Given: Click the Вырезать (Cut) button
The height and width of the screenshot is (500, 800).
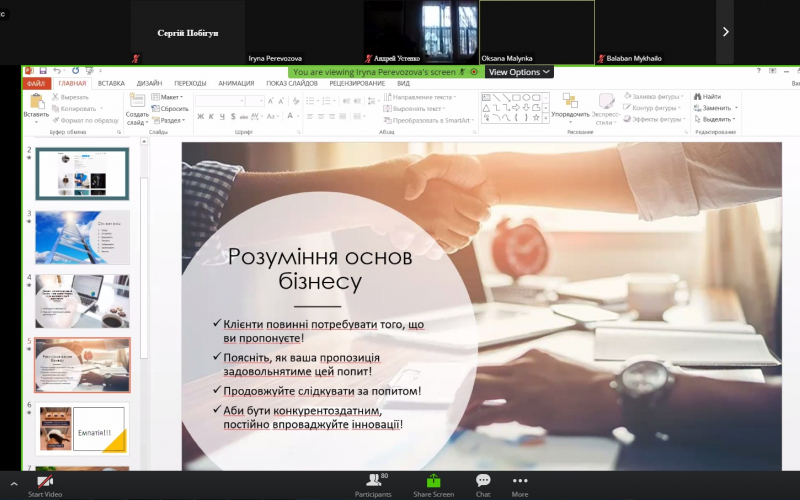Looking at the screenshot, I should (70, 97).
